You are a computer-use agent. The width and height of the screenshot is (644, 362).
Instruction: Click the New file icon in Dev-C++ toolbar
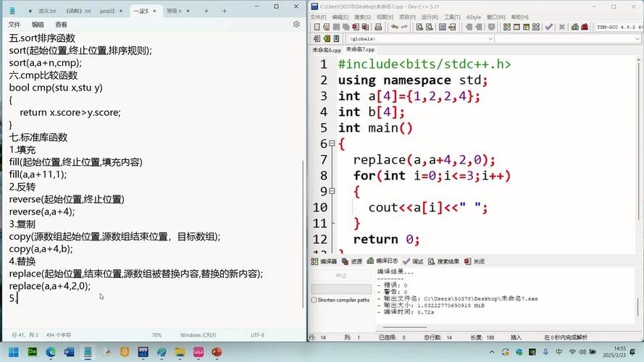tap(317, 27)
